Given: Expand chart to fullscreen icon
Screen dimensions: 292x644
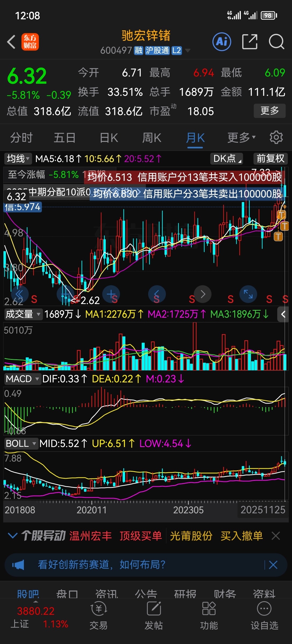Looking at the screenshot, I should click(248, 294).
